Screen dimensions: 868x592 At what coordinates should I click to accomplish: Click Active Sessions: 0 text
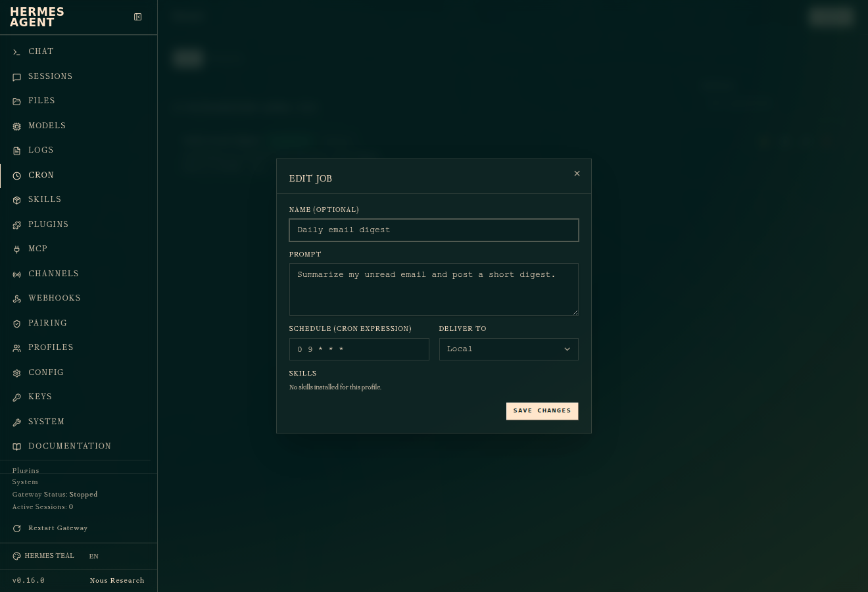(x=43, y=507)
